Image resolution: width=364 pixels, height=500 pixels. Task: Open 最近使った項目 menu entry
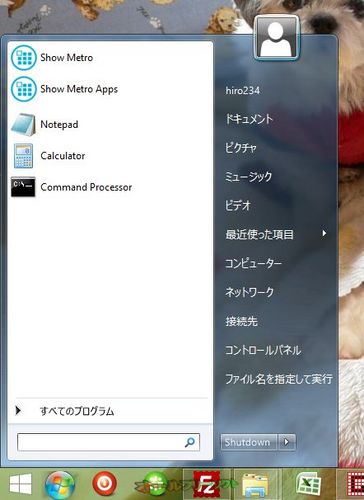pyautogui.click(x=260, y=234)
